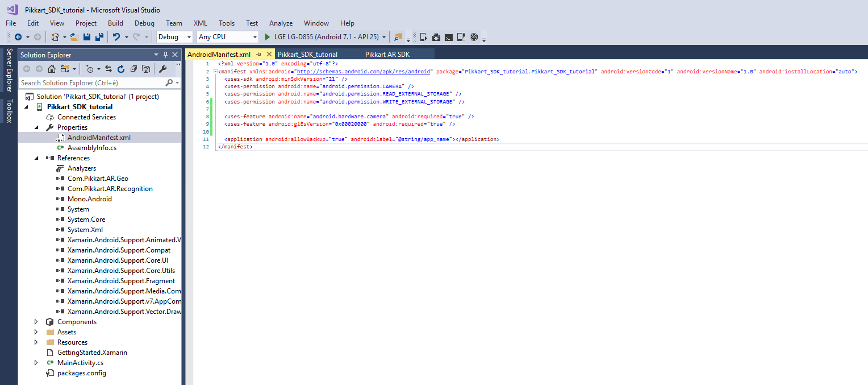Viewport: 868px width, 385px height.
Task: Open the Toolbox side tab
Action: pos(9,111)
